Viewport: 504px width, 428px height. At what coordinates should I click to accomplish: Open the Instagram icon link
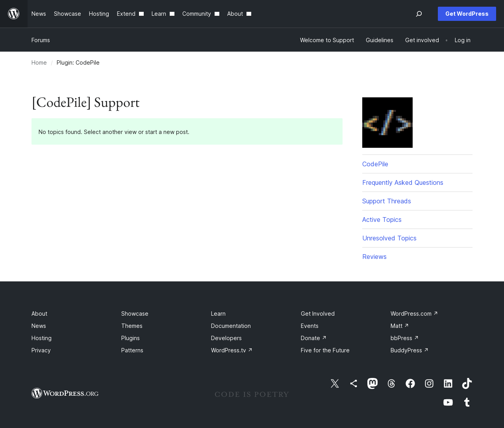click(429, 383)
